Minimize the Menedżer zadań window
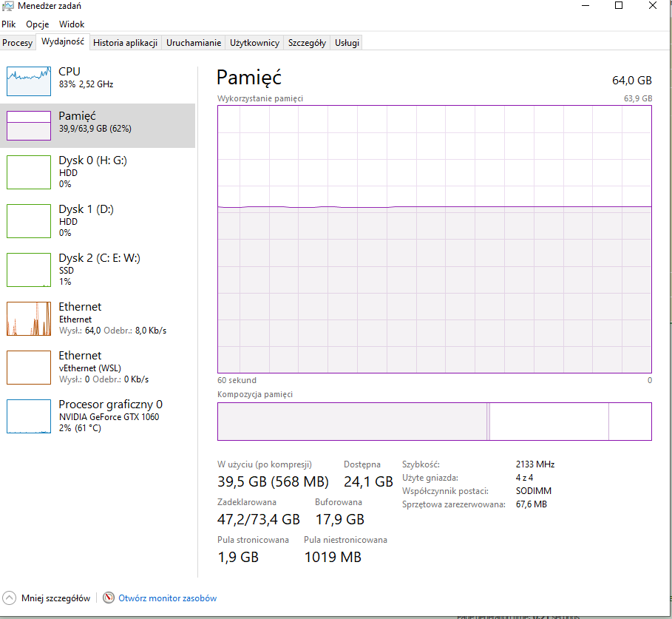Image resolution: width=672 pixels, height=619 pixels. click(586, 6)
